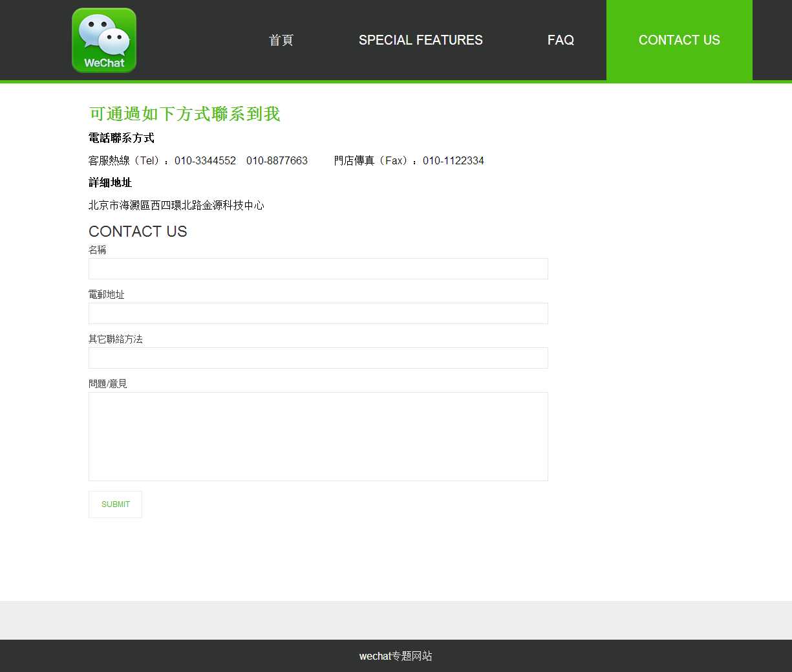Click the second hotline number 010-8877663
Screen dimensions: 792x672
pos(277,160)
